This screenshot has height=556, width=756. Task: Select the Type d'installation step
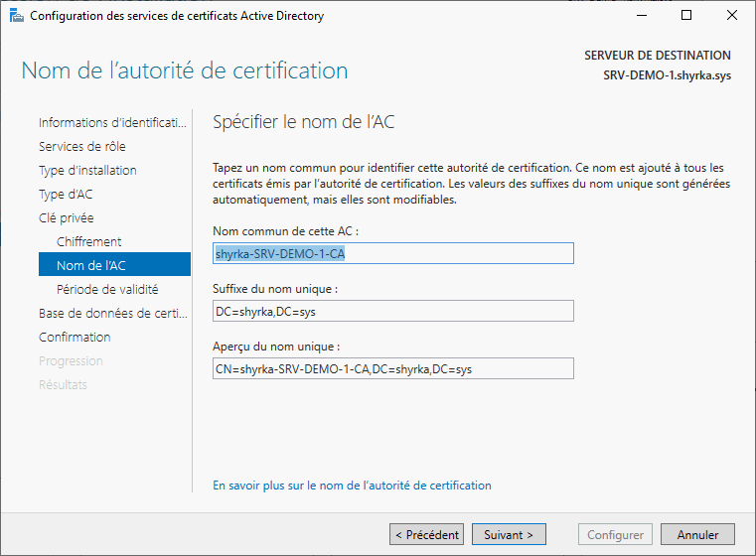87,171
